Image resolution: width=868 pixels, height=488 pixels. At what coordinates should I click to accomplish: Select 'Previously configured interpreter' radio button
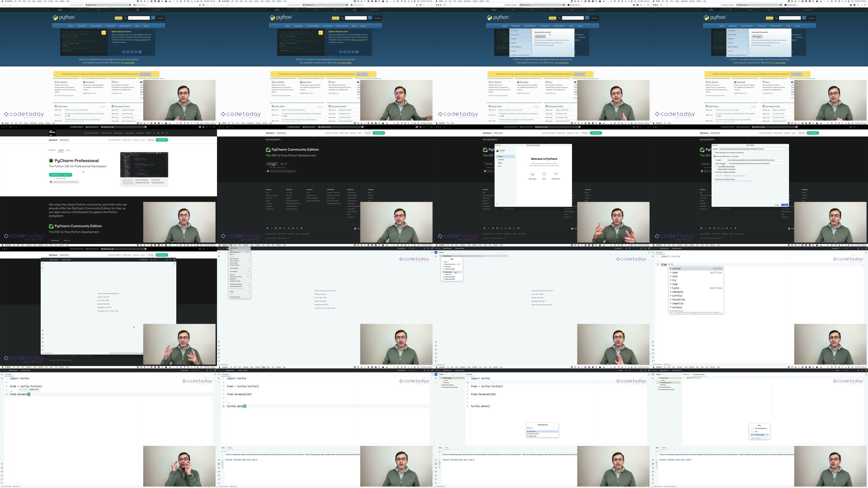coord(715,172)
